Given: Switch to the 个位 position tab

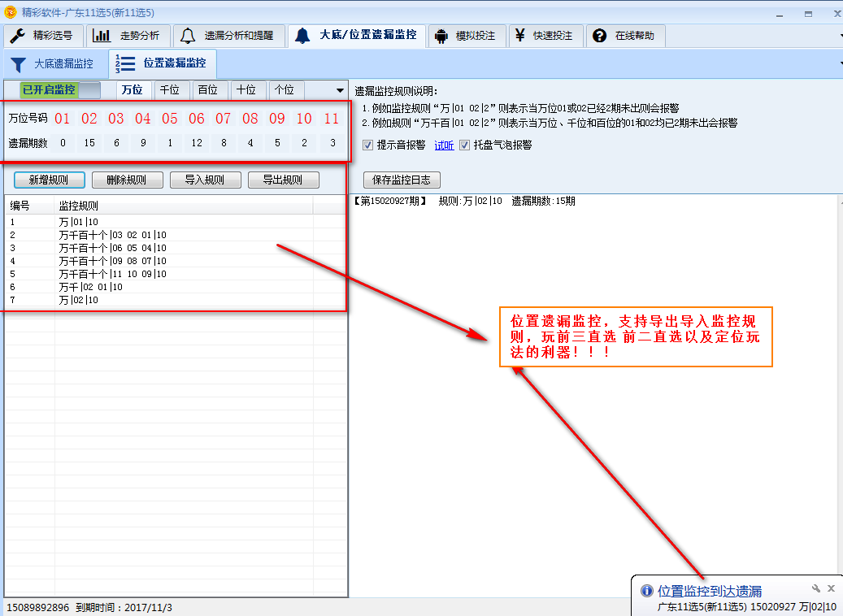Looking at the screenshot, I should pyautogui.click(x=284, y=90).
